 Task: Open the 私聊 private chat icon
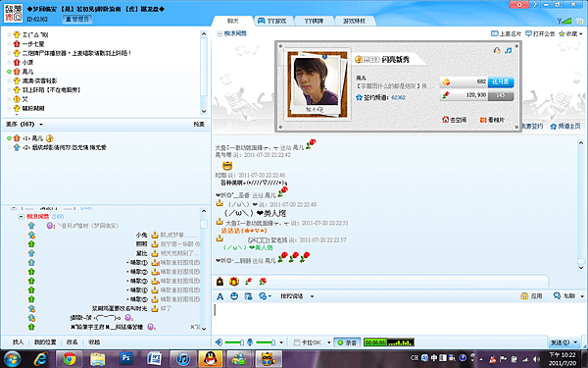pos(558,296)
